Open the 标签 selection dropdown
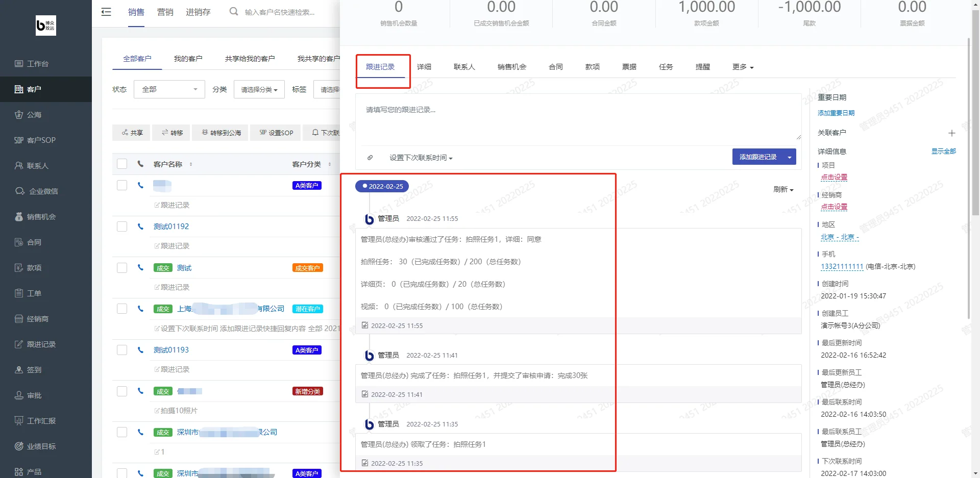Screen dimensions: 980x478 click(327, 89)
